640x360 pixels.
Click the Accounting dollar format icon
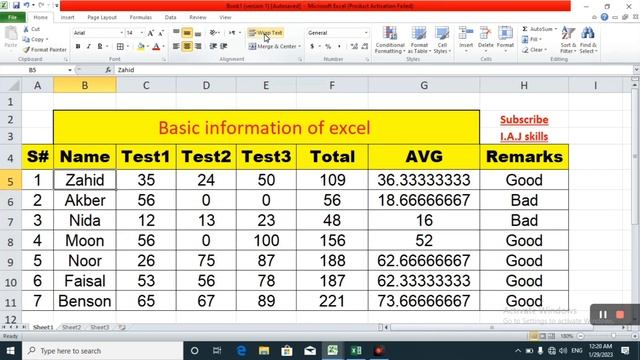[x=312, y=47]
